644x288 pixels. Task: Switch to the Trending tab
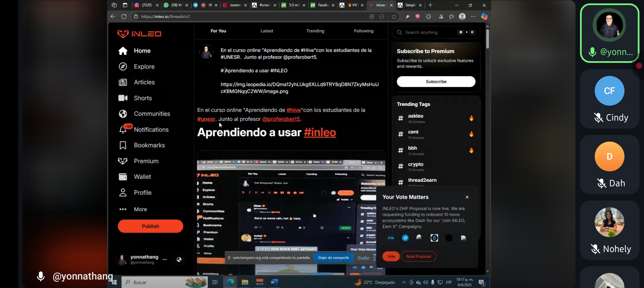click(315, 31)
